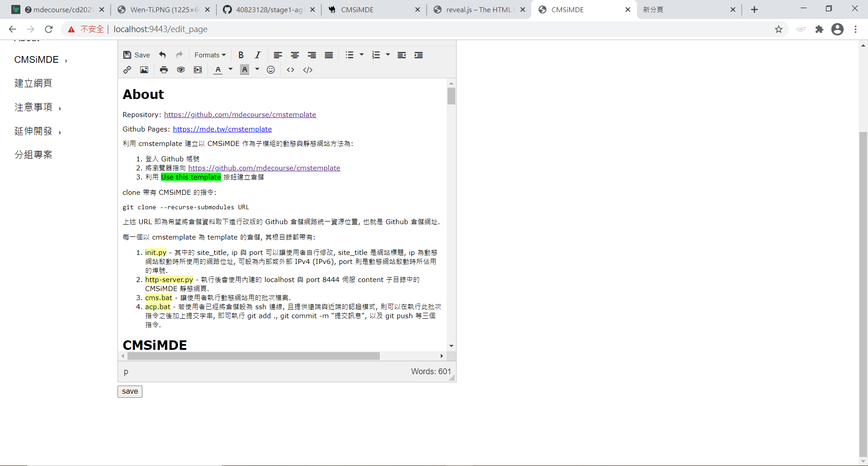Image resolution: width=868 pixels, height=466 pixels.
Task: Apply the background highlight color
Action: [245, 70]
